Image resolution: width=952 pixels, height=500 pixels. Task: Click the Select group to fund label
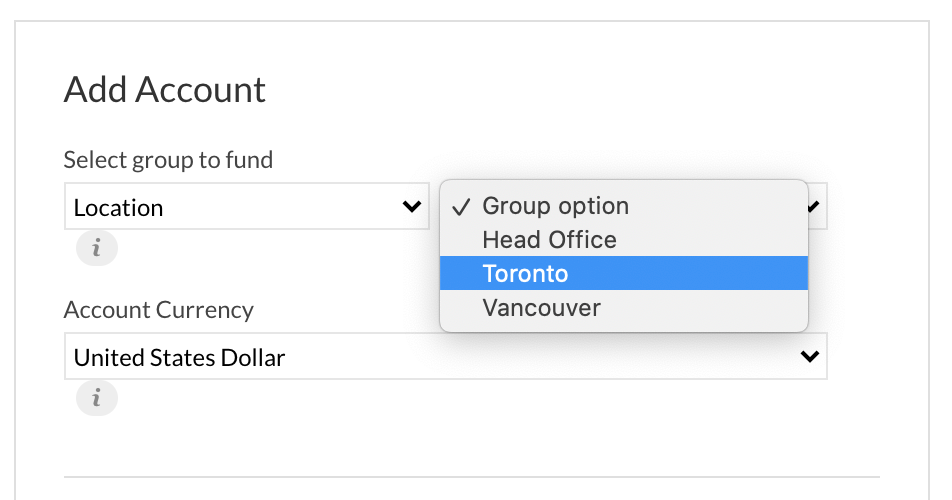pyautogui.click(x=168, y=160)
